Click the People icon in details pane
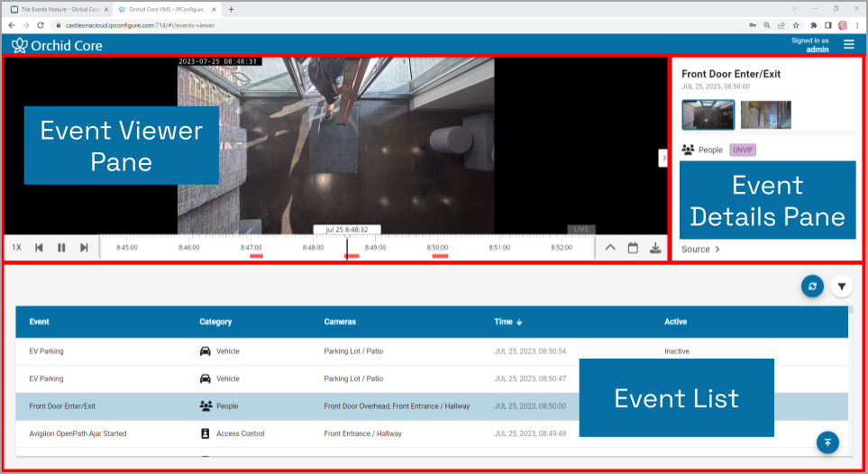 click(x=688, y=150)
